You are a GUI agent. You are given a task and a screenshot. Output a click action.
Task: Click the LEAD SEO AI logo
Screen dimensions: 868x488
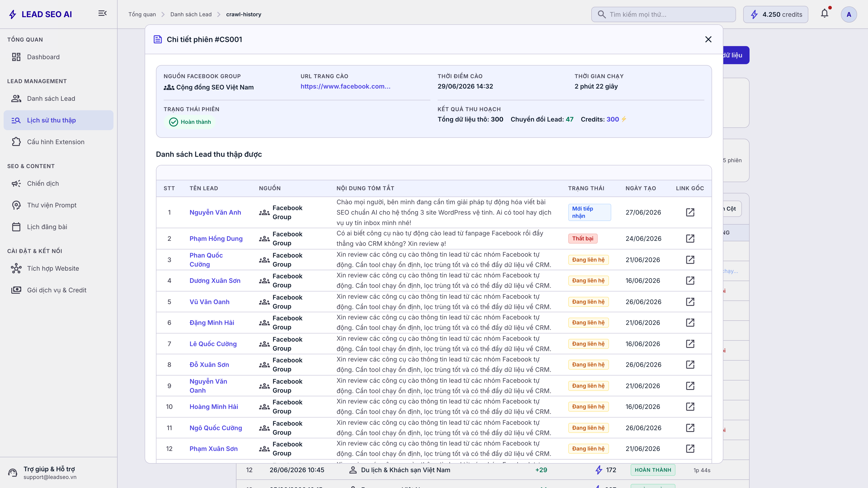(x=40, y=14)
